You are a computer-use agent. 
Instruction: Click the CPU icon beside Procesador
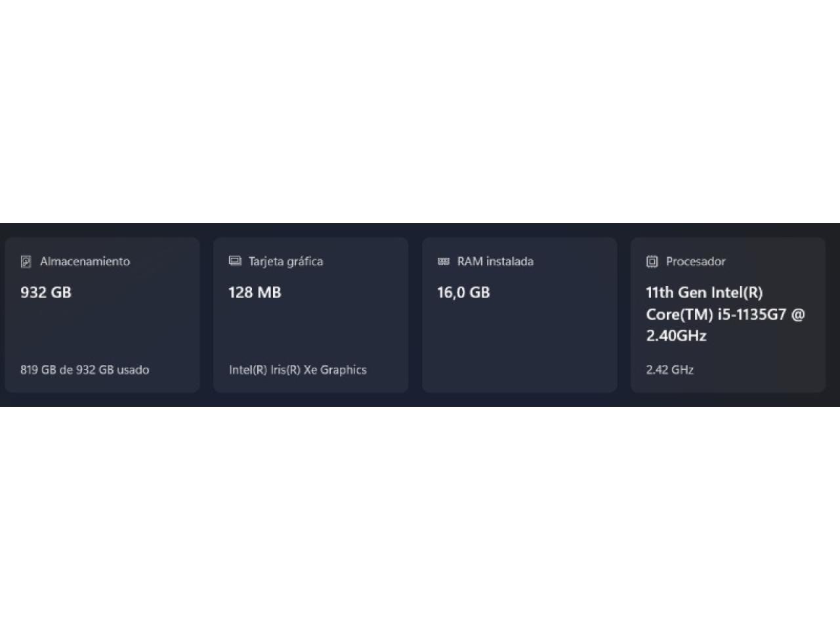[652, 262]
